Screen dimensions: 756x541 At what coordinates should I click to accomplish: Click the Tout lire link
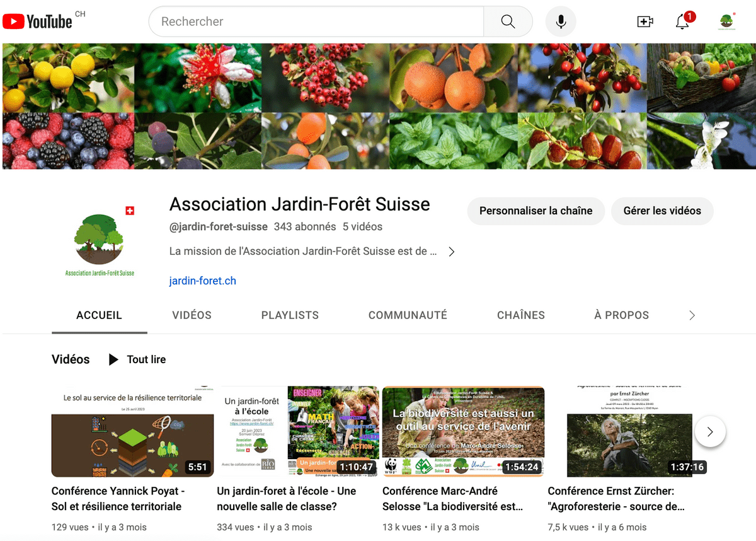(146, 359)
